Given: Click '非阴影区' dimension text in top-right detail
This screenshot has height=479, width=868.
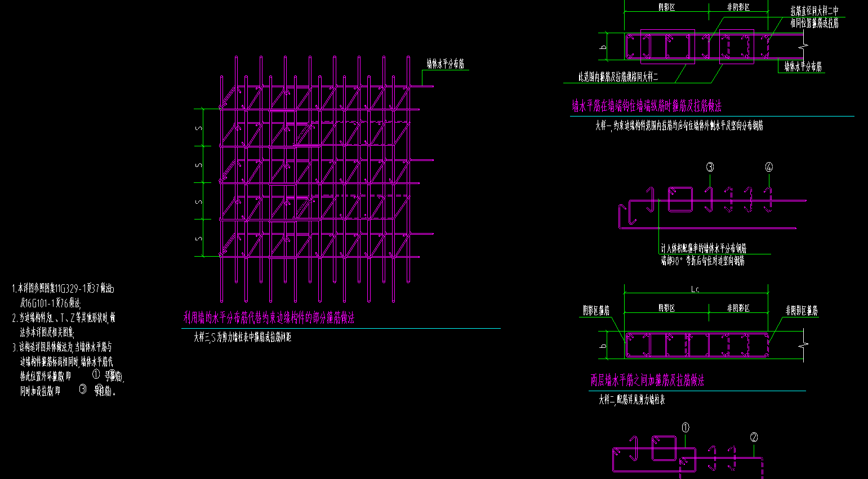Looking at the screenshot, I should pos(738,7).
